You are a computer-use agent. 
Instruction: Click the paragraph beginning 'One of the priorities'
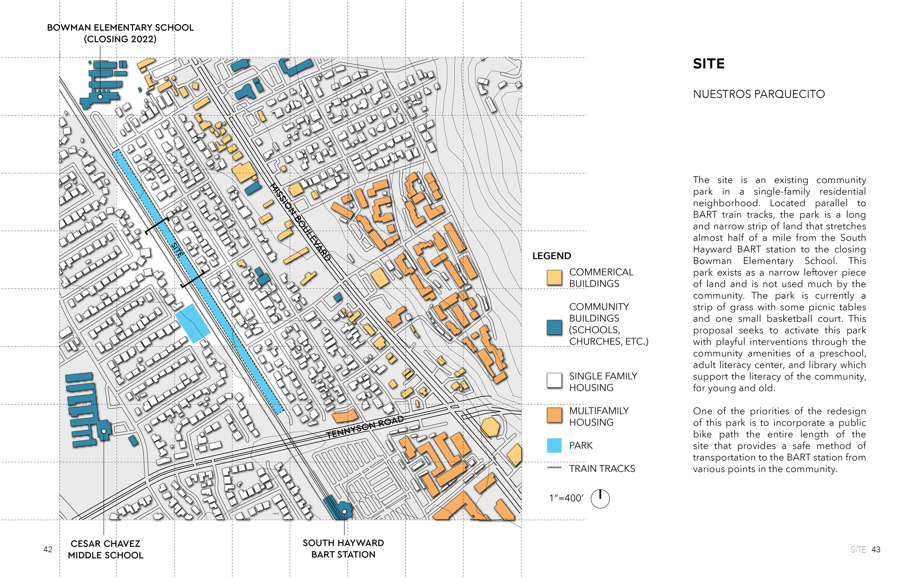[779, 440]
